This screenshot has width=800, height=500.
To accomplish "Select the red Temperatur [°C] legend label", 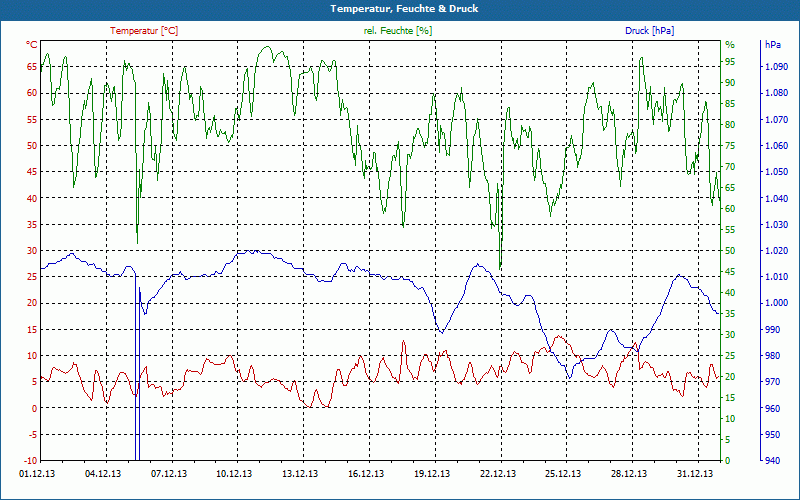I will pyautogui.click(x=144, y=31).
